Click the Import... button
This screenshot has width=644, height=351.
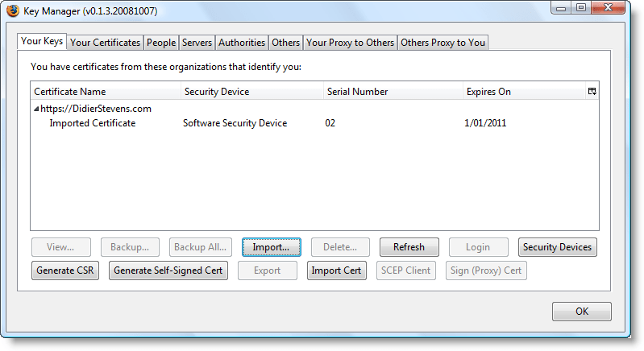click(x=272, y=247)
